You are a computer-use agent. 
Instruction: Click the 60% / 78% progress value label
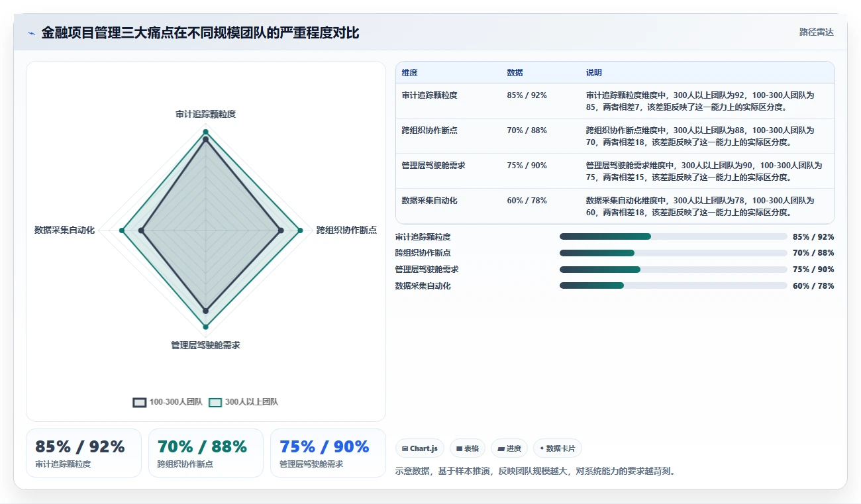pyautogui.click(x=813, y=286)
